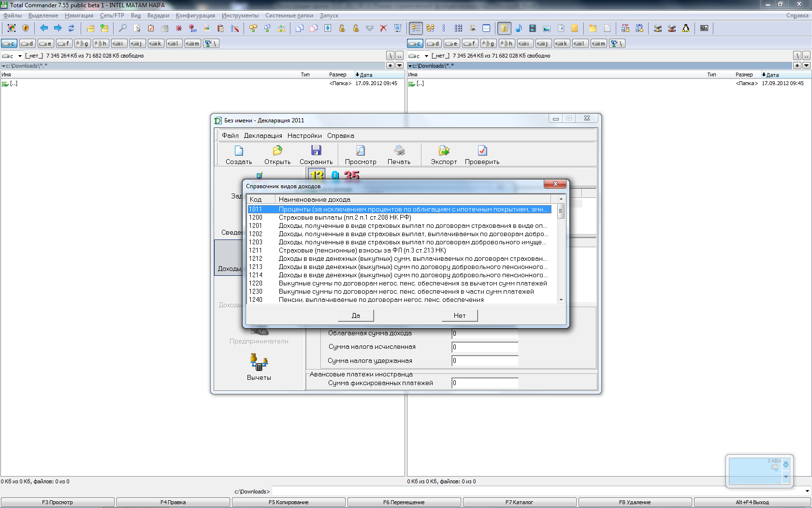The image size is (812, 508).
Task: Select drive d in left panel drive bar
Action: click(x=28, y=44)
